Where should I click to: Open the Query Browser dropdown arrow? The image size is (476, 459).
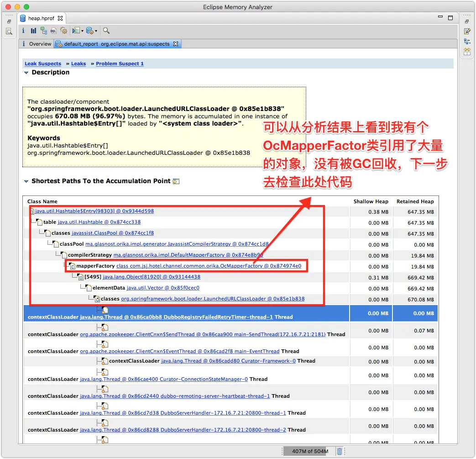click(x=96, y=31)
